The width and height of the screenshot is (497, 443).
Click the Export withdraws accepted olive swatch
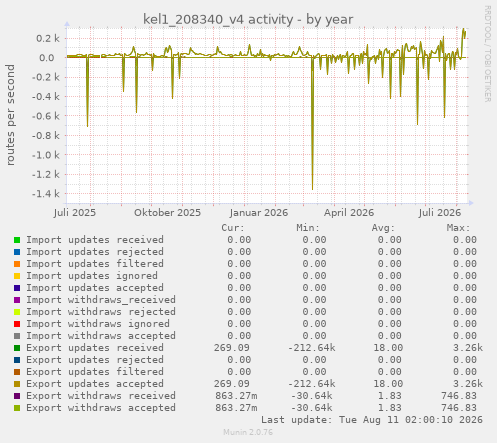17,408
